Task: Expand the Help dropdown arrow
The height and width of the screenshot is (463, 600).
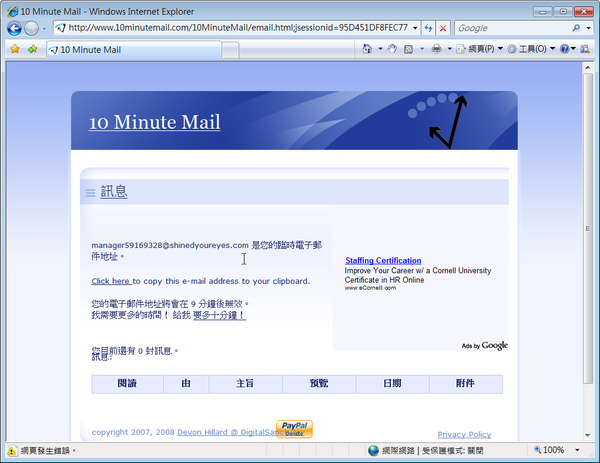Action: [x=573, y=49]
